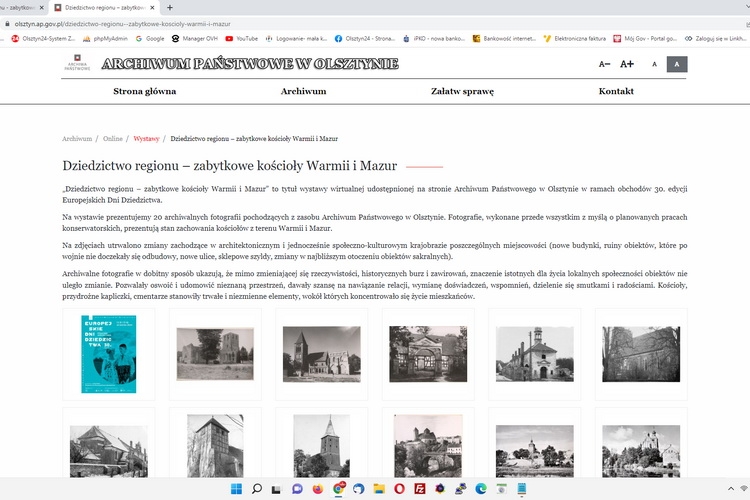Click the Archiwa Państwowe logo
750x500 pixels.
click(77, 63)
